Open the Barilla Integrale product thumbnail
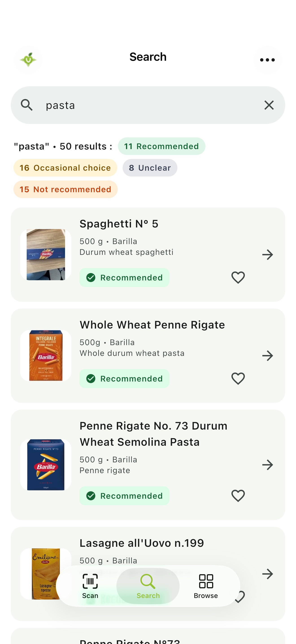Screen dimensions: 296x644 (x=46, y=356)
